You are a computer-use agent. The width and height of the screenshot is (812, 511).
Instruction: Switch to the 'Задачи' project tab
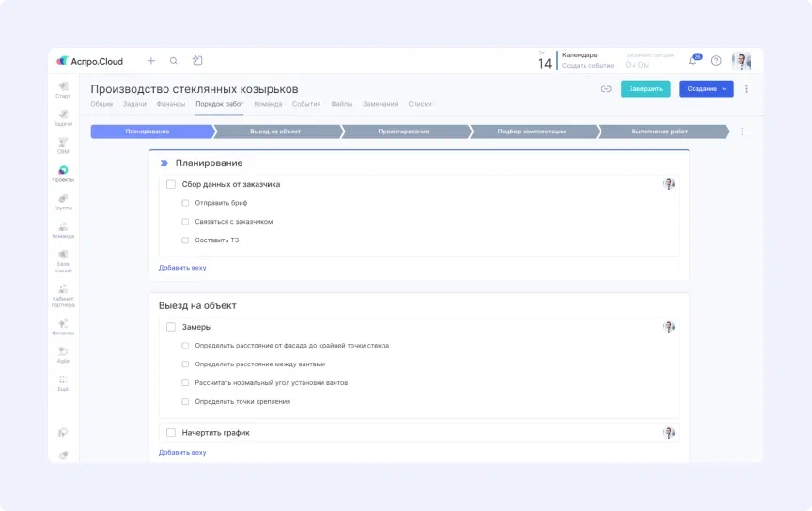(x=134, y=104)
